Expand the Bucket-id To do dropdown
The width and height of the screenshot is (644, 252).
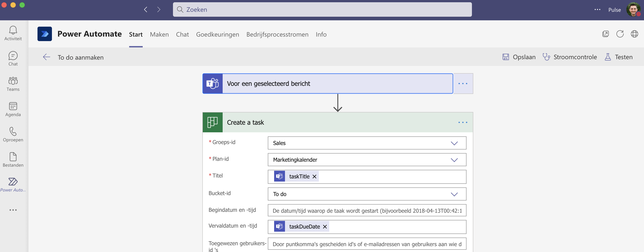click(454, 194)
